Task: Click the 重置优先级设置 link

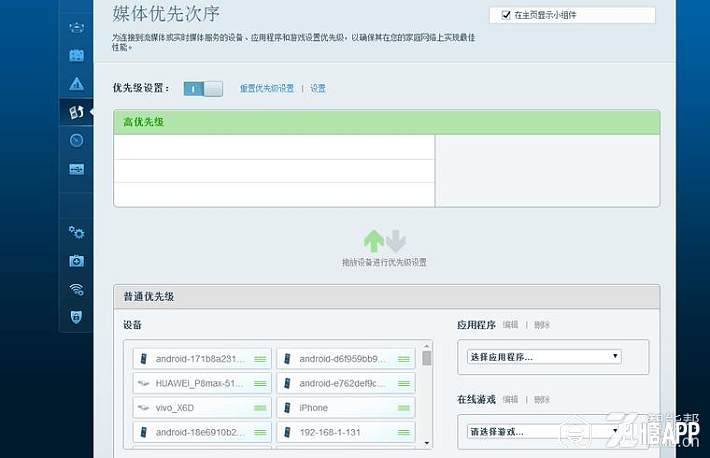Action: [x=267, y=88]
